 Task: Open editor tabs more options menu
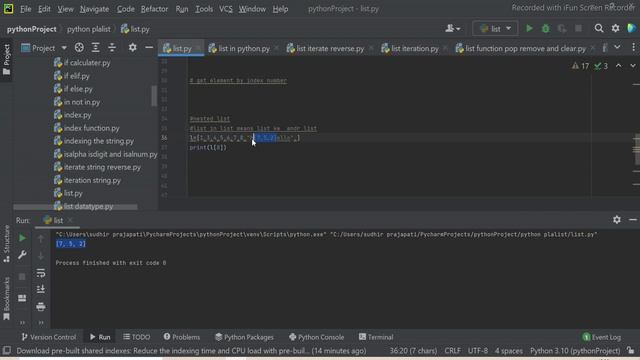633,48
